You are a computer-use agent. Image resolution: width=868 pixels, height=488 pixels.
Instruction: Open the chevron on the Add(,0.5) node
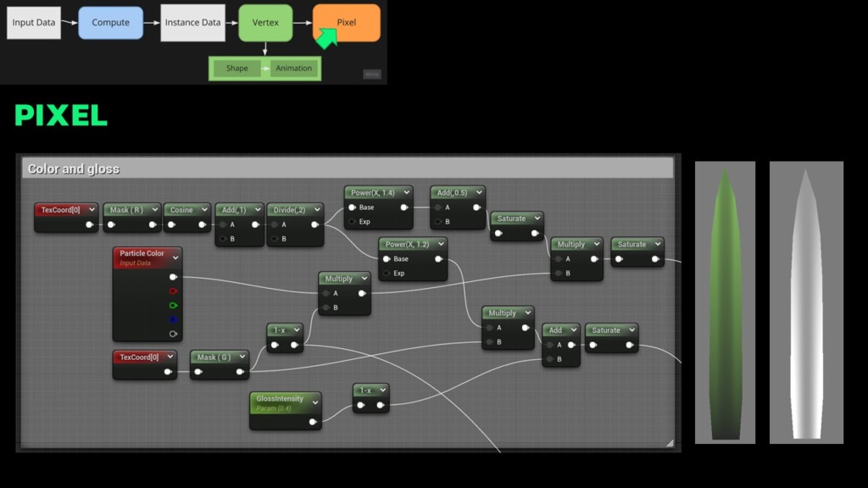point(479,192)
